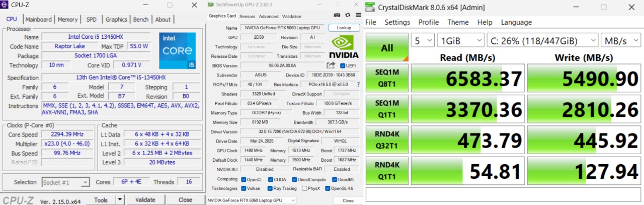Switch to the Validation tab in GPU-Z
Screen dimensions: 644x205
click(292, 16)
